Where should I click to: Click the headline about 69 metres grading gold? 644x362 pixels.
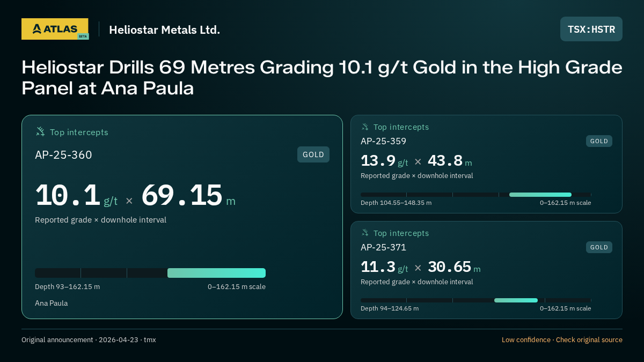click(322, 78)
